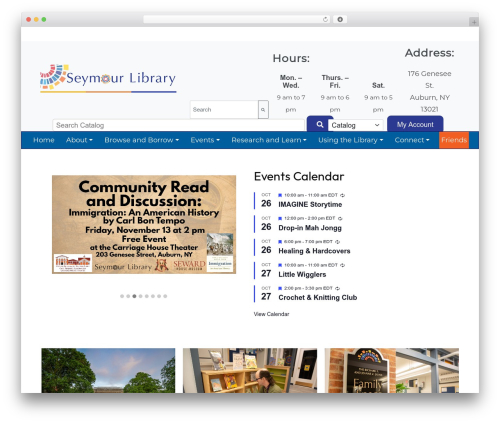
Task: Click the browser address bar
Action: 236,19
